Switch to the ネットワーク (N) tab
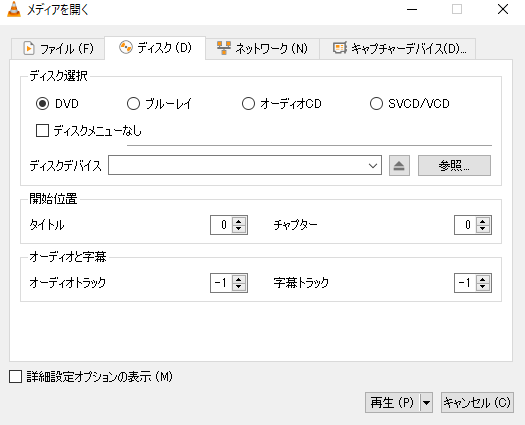This screenshot has height=425, width=525. pos(262,49)
